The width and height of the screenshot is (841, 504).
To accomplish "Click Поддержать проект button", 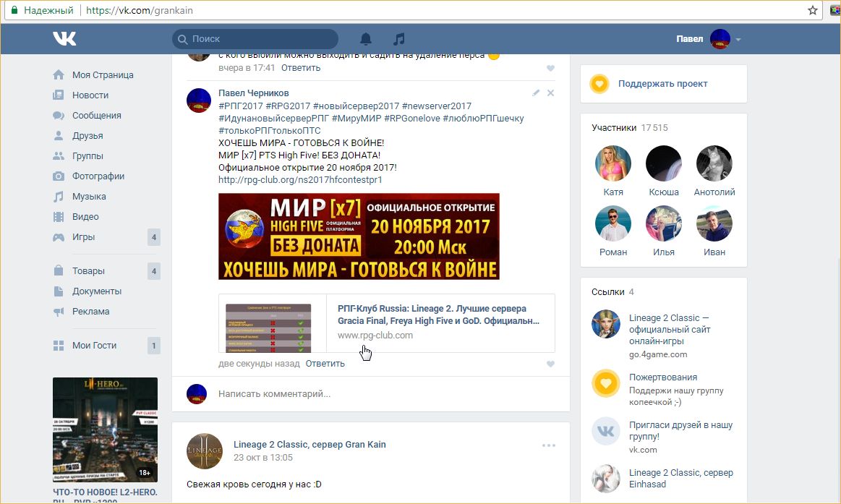I will click(x=663, y=84).
